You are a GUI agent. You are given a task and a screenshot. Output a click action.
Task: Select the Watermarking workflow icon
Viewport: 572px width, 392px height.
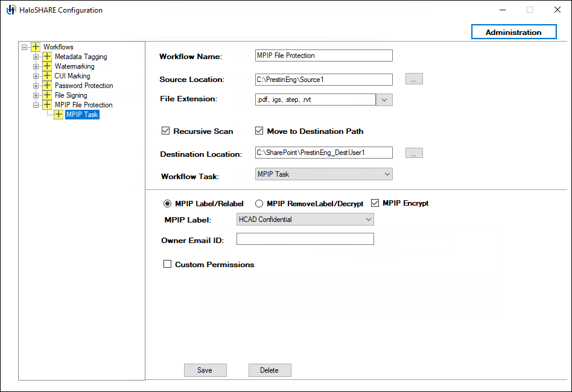pos(47,66)
